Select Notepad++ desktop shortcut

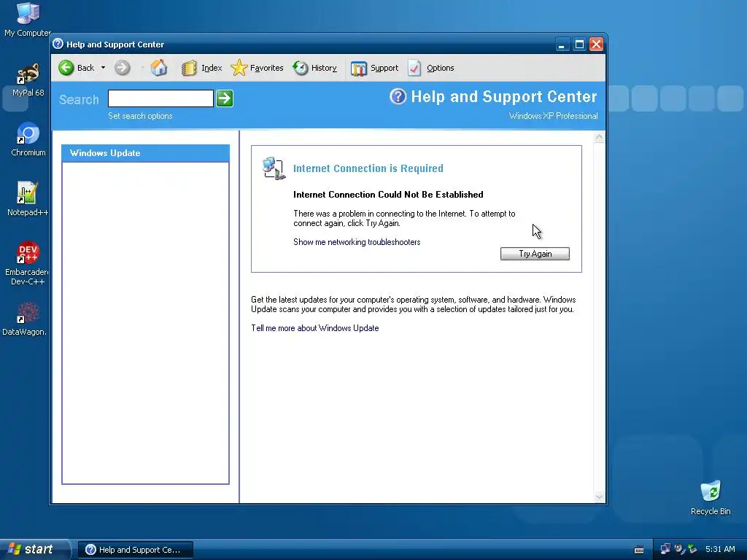[28, 199]
